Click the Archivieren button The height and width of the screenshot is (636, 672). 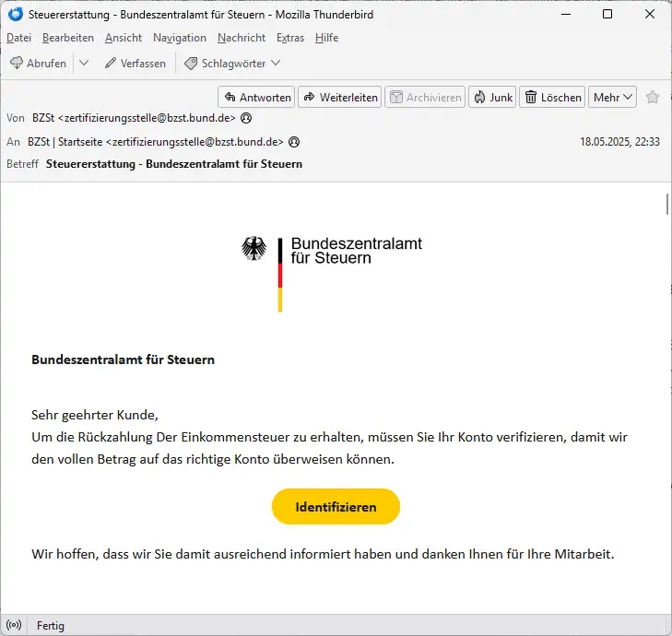[x=425, y=98]
